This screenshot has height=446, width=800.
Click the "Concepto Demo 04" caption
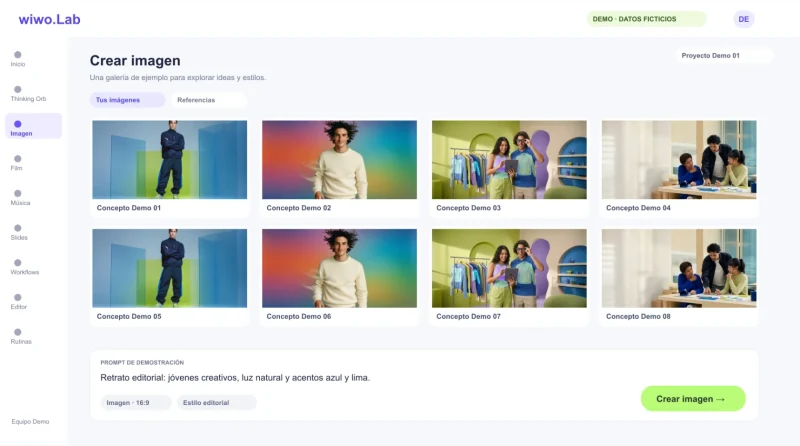pos(638,208)
